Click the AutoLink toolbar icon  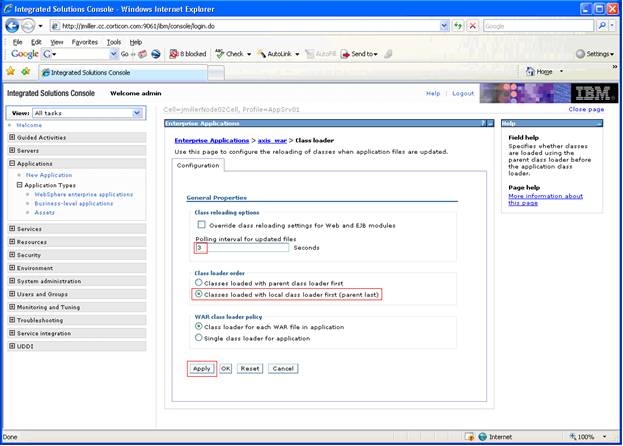[262, 54]
